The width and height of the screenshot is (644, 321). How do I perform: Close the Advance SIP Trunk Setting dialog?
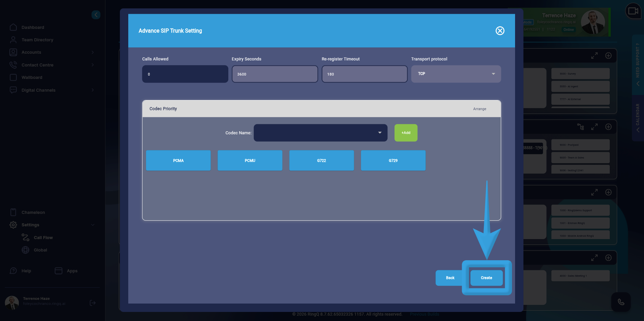(500, 31)
